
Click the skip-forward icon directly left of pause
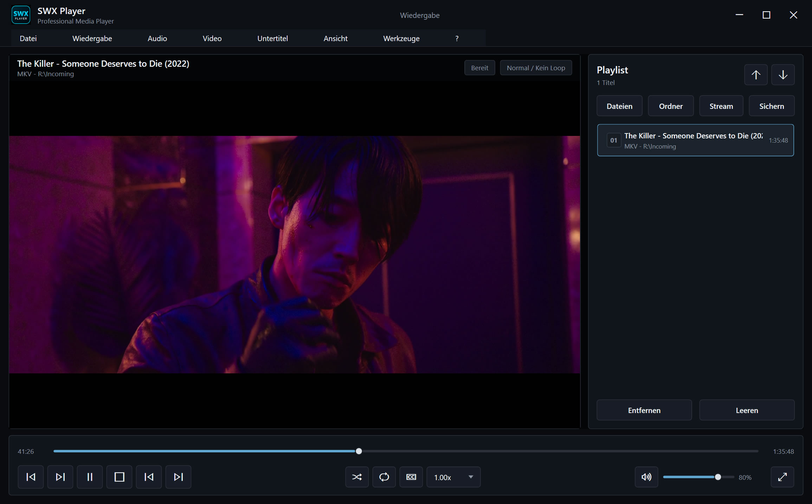coord(60,477)
